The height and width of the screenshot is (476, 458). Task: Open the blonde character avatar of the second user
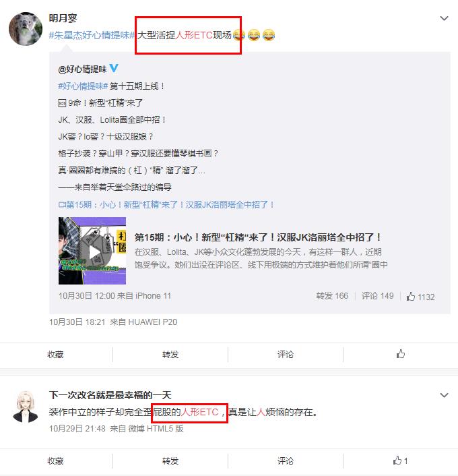pos(26,407)
